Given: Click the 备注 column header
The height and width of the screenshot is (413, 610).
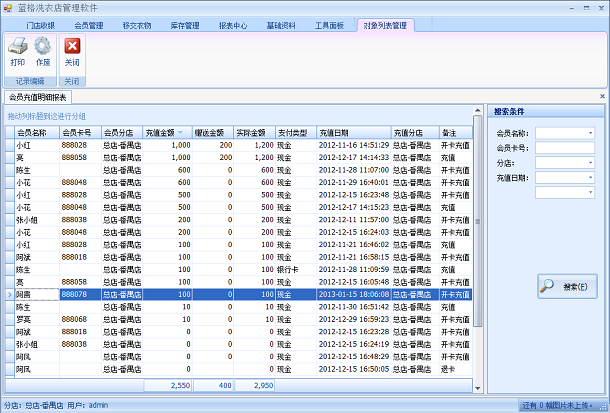Looking at the screenshot, I should coord(456,133).
